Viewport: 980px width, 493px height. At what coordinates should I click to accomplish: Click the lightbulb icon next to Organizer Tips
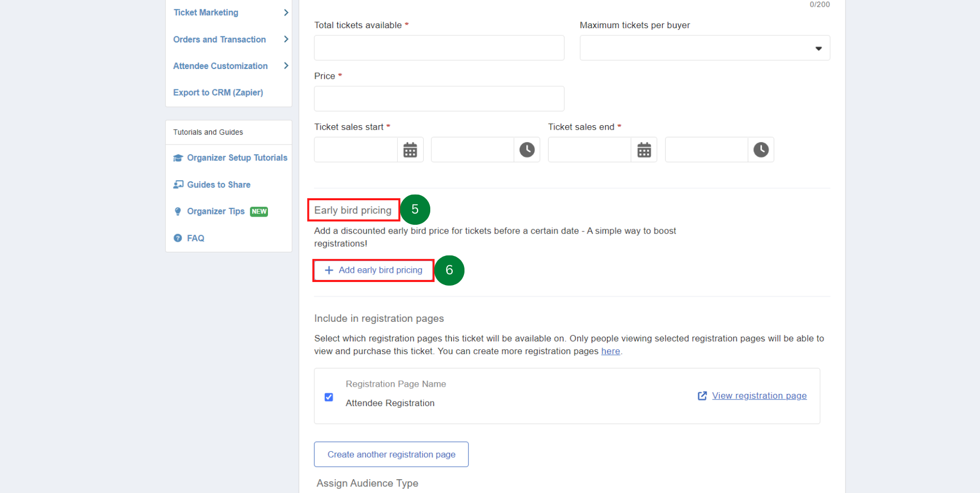pyautogui.click(x=177, y=211)
